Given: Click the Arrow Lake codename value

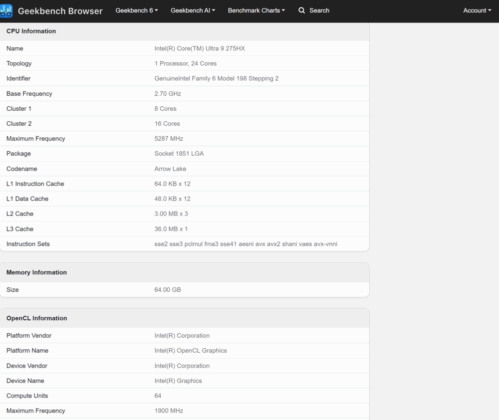Looking at the screenshot, I should (170, 169).
